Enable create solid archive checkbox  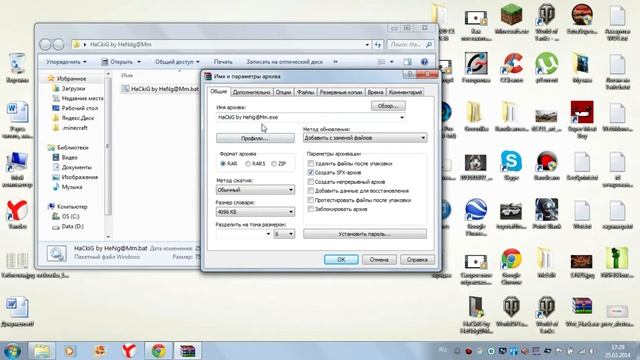tap(311, 182)
